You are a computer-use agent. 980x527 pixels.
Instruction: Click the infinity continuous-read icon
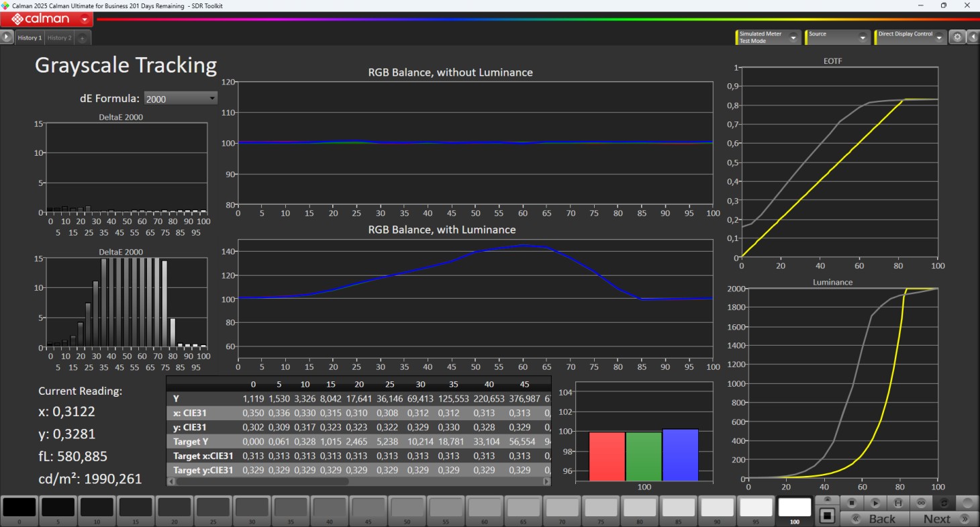922,503
